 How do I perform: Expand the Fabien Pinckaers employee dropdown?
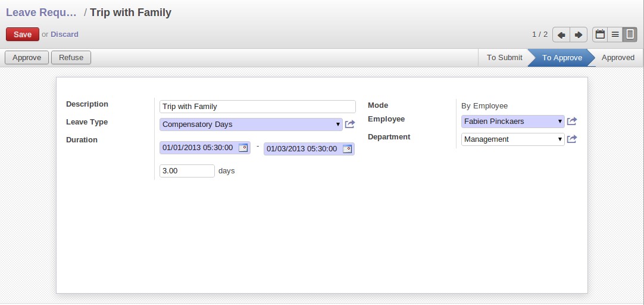[513, 122]
